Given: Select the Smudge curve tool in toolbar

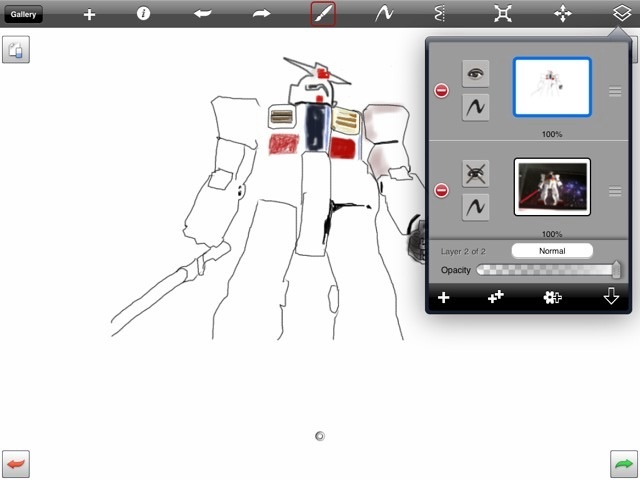Looking at the screenshot, I should coord(384,14).
